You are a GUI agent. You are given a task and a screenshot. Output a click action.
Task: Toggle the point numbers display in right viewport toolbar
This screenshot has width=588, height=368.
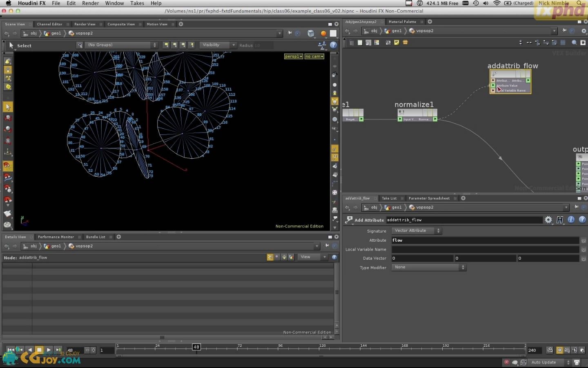pos(335,157)
